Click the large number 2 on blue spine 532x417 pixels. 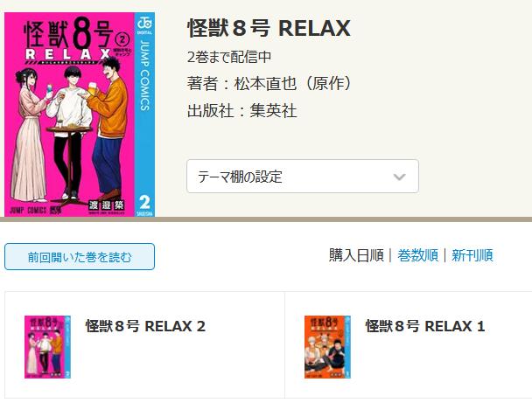click(145, 203)
